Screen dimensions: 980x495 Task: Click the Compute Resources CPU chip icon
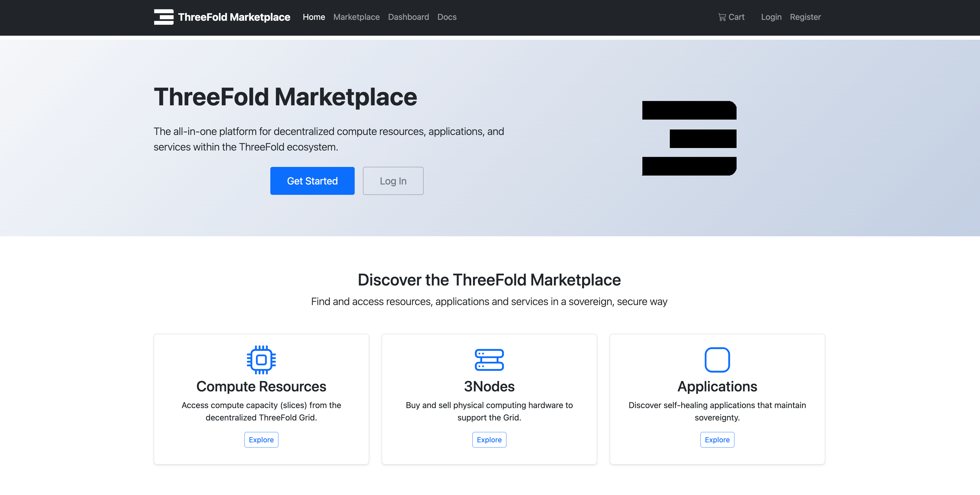tap(261, 359)
